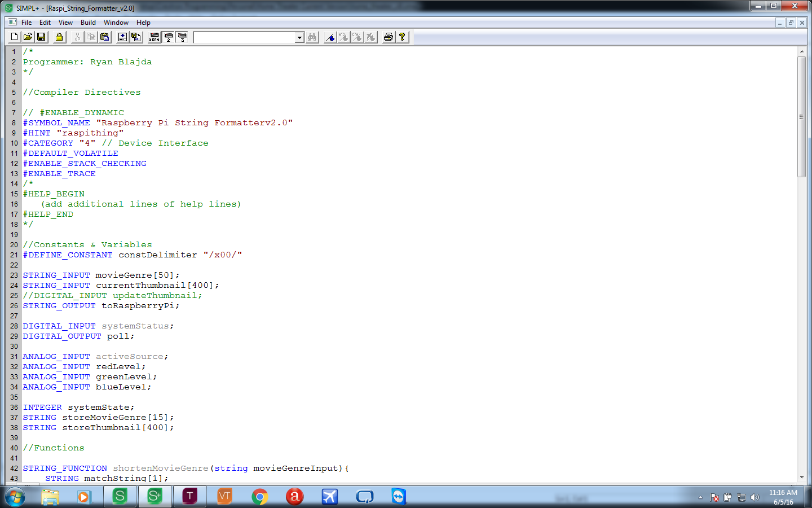Switch to SIMPL Windows taskbar app
The height and width of the screenshot is (508, 812).
[x=120, y=497]
